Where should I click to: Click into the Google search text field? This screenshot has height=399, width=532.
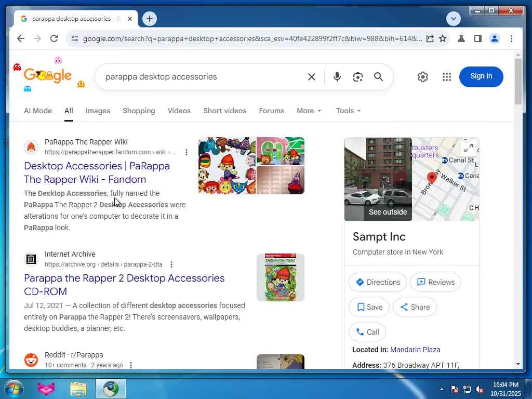point(204,77)
